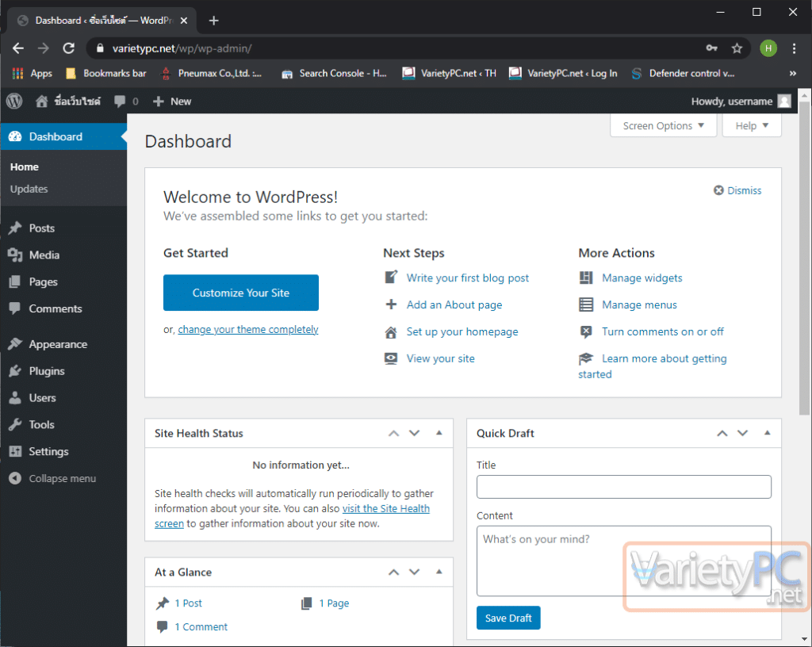Click Learn more about getting started
This screenshot has width=812, height=647.
coord(653,366)
